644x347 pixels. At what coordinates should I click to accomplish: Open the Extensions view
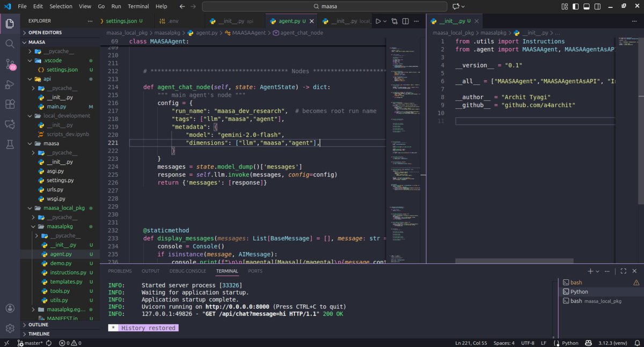click(10, 104)
